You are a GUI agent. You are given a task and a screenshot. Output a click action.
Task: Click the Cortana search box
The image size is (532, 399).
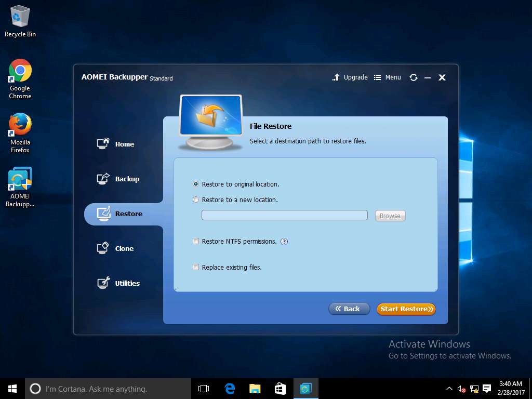(108, 389)
